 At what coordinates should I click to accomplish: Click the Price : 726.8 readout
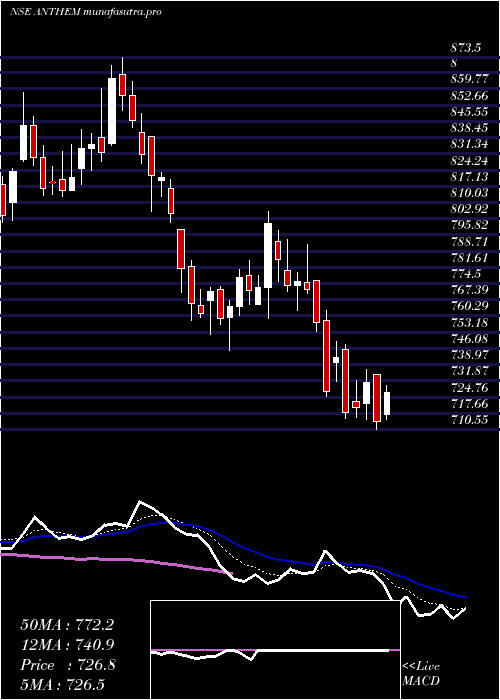coord(68,665)
